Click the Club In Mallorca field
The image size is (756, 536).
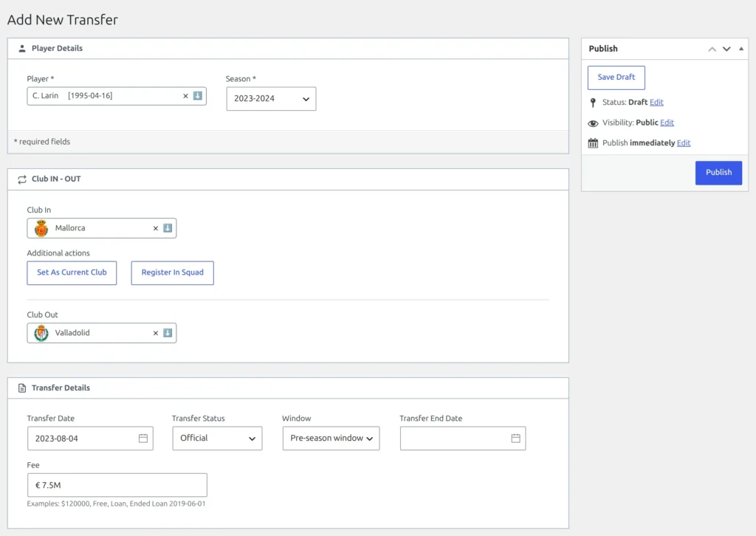(x=102, y=228)
